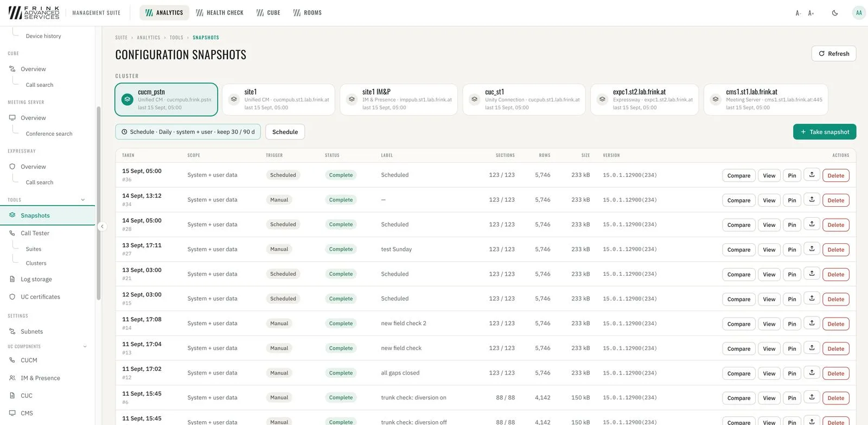The image size is (868, 425).
Task: Collapse the UC Components sidebar section
Action: point(85,346)
